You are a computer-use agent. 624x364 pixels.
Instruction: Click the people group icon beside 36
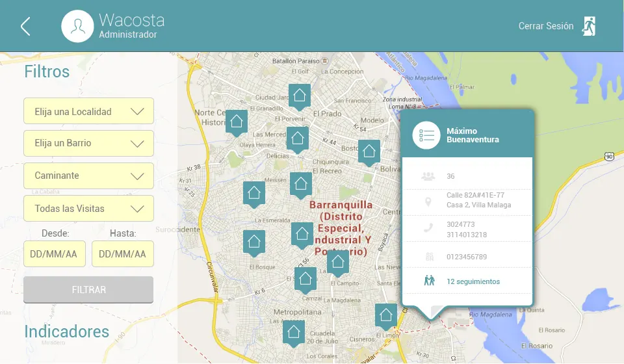428,176
